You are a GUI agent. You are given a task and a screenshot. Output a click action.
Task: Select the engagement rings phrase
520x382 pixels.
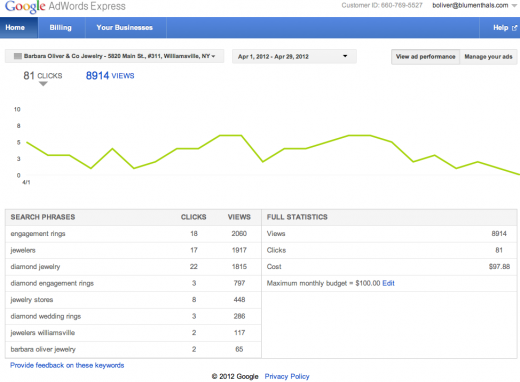38,234
